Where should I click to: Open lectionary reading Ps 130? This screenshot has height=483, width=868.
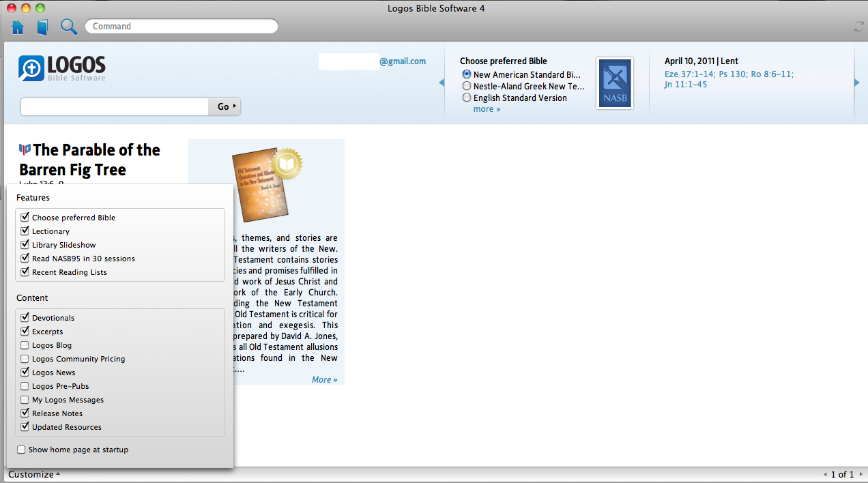click(x=732, y=74)
